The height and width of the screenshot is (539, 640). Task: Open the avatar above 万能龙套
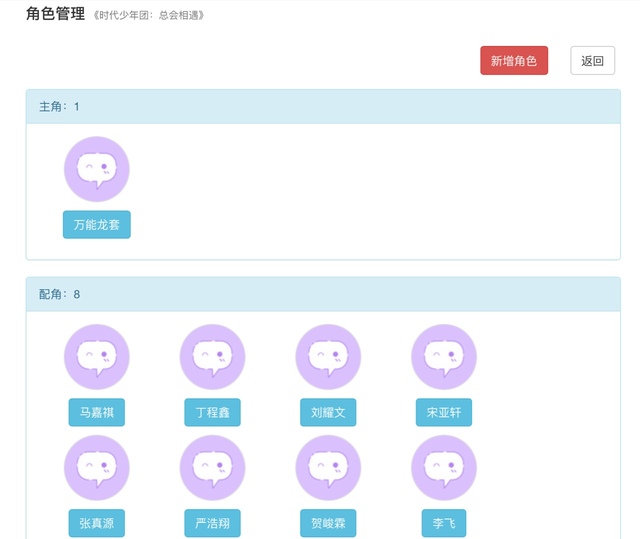coord(97,169)
